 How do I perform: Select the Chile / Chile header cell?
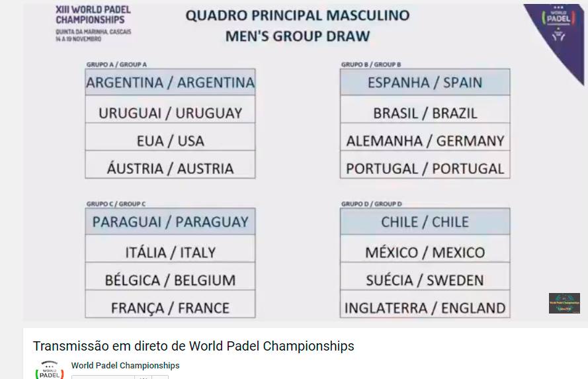pos(425,222)
